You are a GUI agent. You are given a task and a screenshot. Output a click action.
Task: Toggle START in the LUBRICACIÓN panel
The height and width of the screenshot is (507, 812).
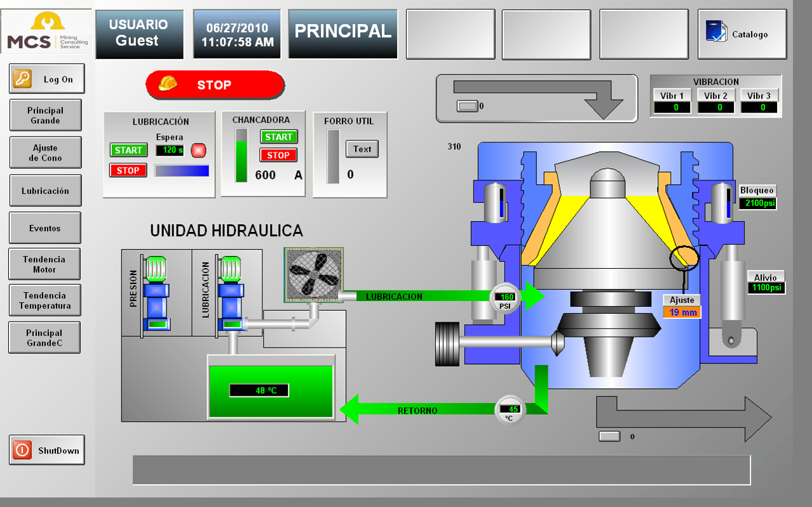coord(128,150)
